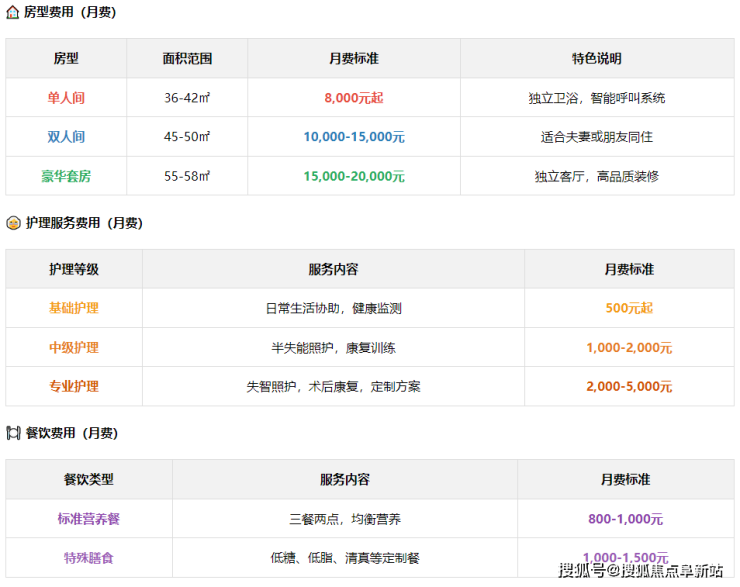Select the 中级护理 care level cell
This screenshot has height=587, width=740.
click(74, 348)
